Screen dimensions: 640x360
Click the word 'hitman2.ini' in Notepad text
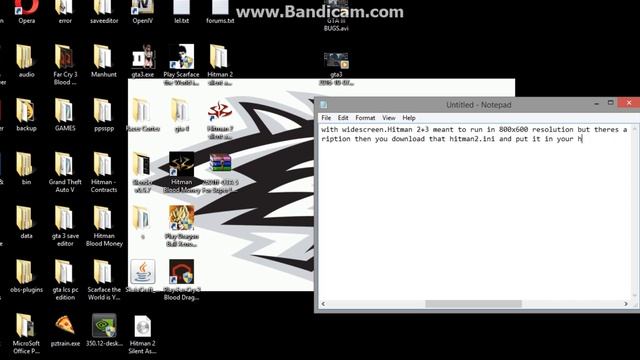tap(472, 139)
